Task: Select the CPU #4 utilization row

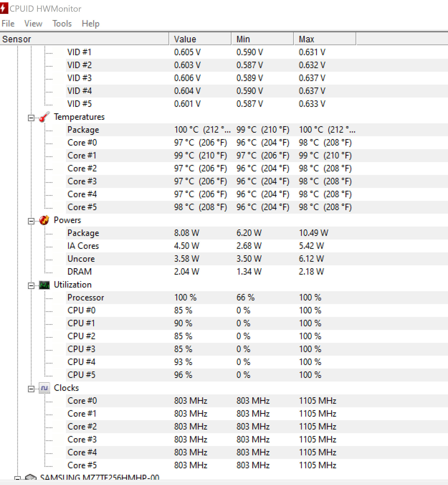Action: pos(257,362)
